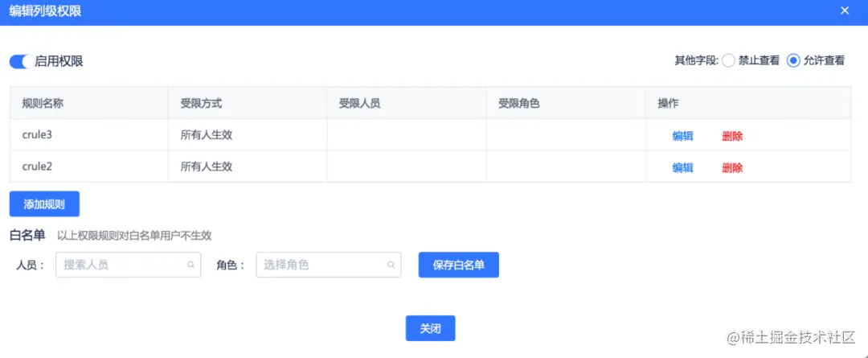Select the 允许查看 radio option
The image size is (868, 358).
tap(793, 61)
